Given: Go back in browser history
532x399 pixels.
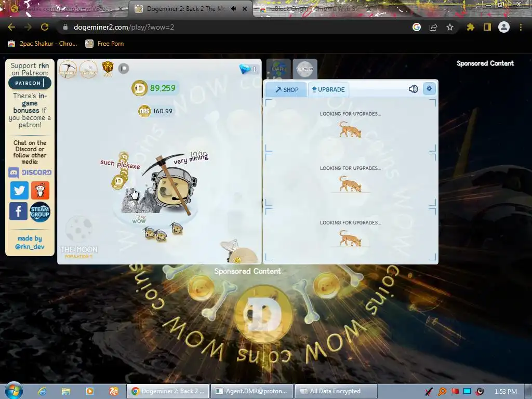Looking at the screenshot, I should (x=11, y=27).
